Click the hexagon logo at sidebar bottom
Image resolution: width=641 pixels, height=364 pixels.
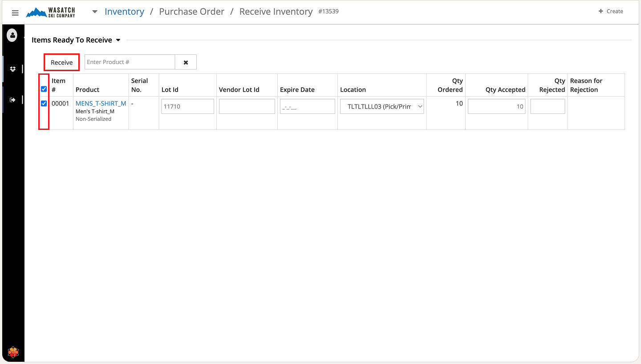tap(13, 352)
